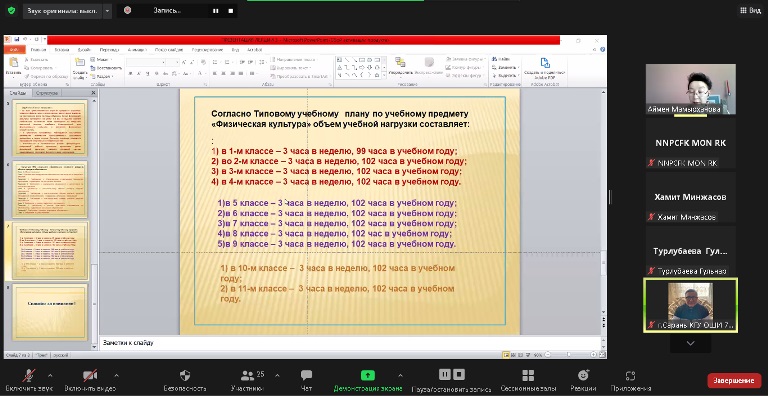Open the Реакции reactions menu
768x396 pixels.
coord(583,380)
